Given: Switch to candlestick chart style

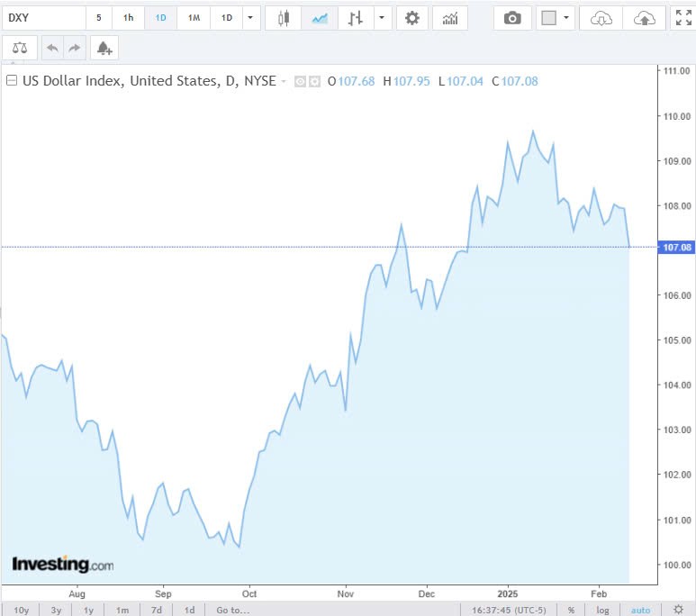Looking at the screenshot, I should [284, 18].
